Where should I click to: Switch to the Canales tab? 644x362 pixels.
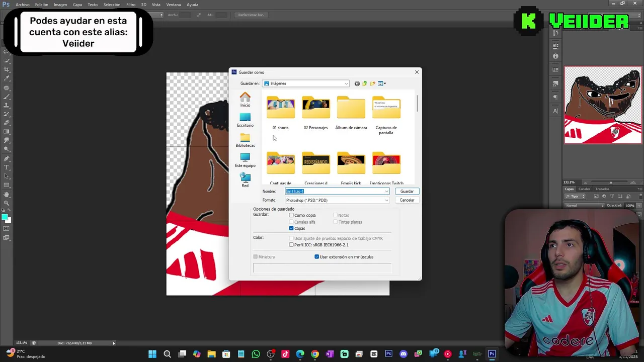(x=584, y=189)
